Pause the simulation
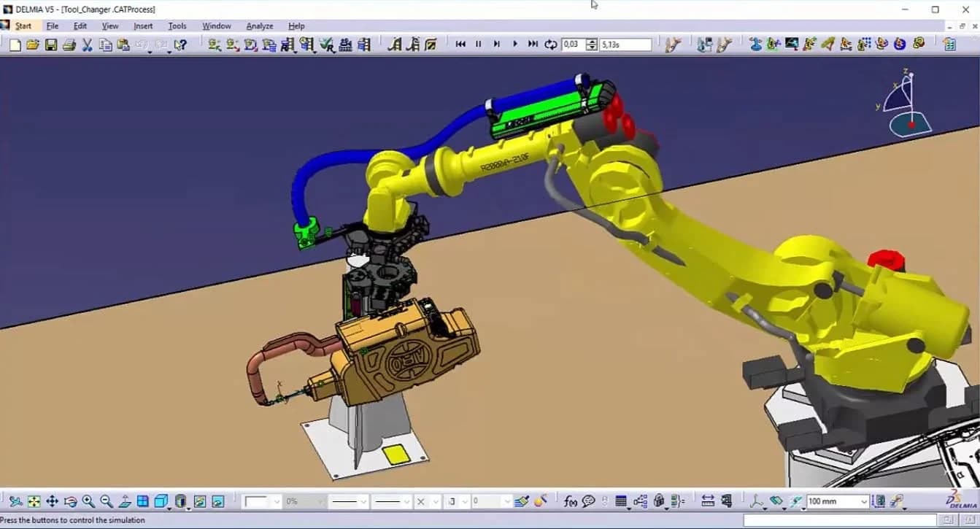The width and height of the screenshot is (980, 529). tap(479, 45)
